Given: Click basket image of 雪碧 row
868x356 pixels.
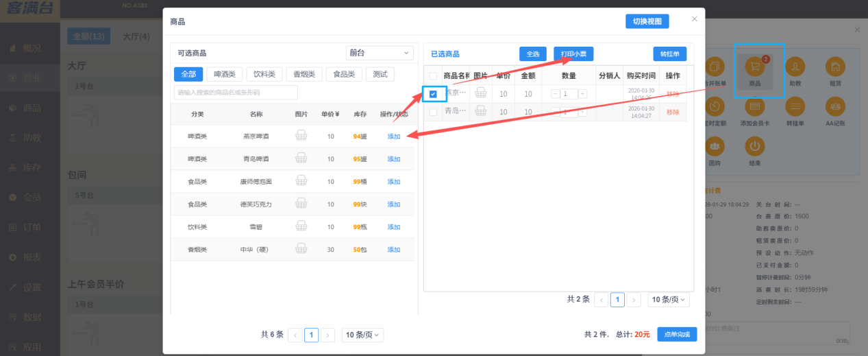Looking at the screenshot, I should (301, 226).
